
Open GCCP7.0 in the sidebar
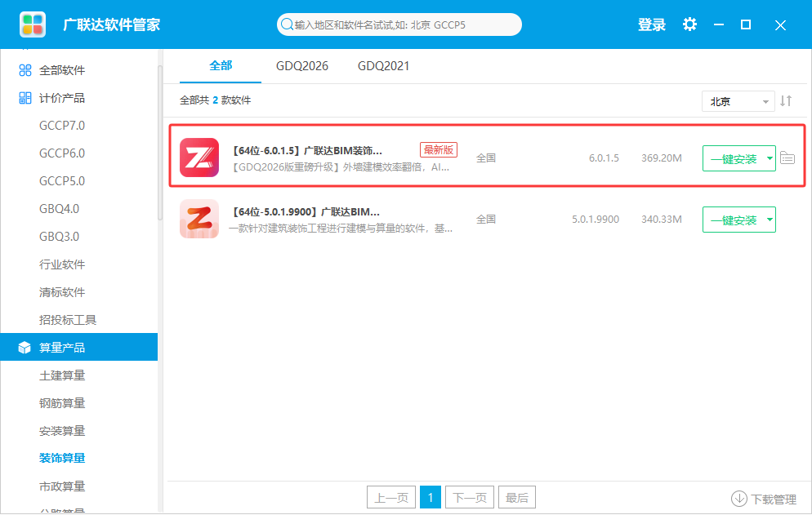click(62, 125)
